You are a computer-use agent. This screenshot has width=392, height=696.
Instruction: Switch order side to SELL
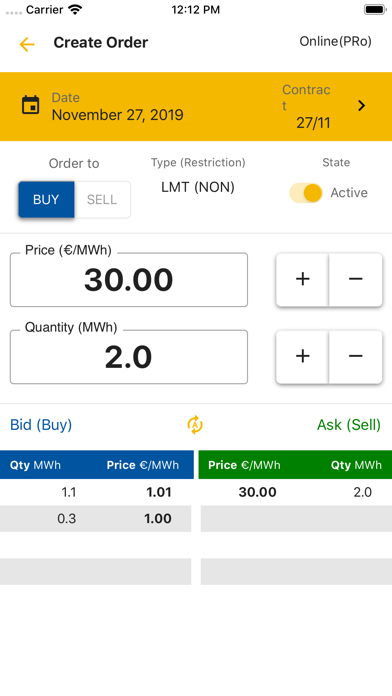(x=102, y=199)
